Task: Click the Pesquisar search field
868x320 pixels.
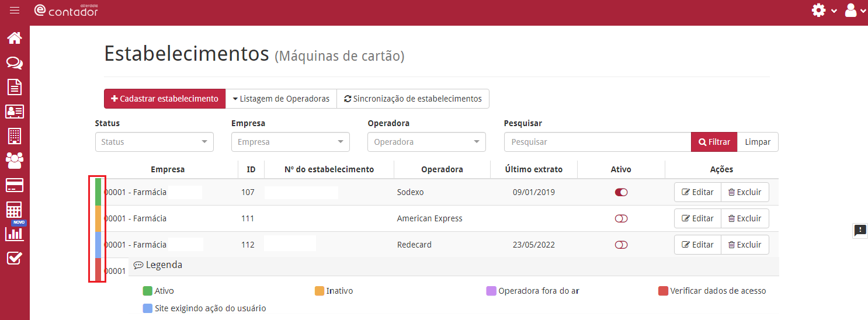Action: (x=597, y=142)
